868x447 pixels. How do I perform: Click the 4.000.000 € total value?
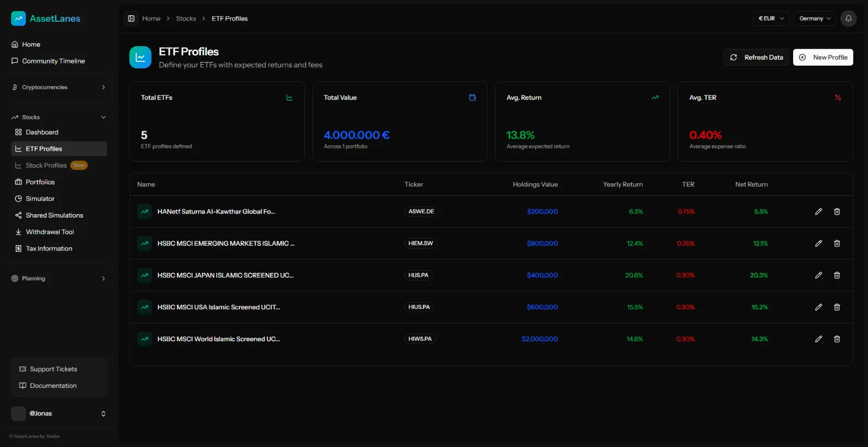(x=356, y=135)
